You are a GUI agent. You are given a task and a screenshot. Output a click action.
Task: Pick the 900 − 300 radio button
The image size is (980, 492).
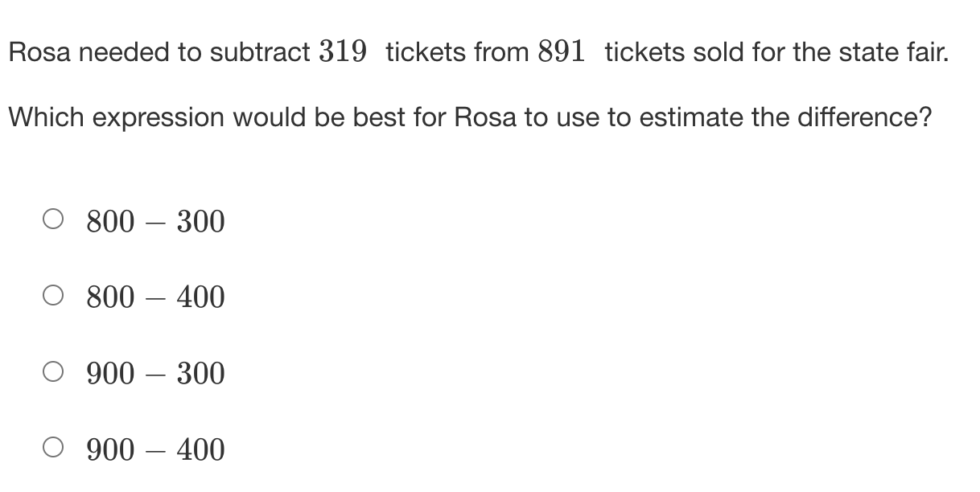[52, 373]
